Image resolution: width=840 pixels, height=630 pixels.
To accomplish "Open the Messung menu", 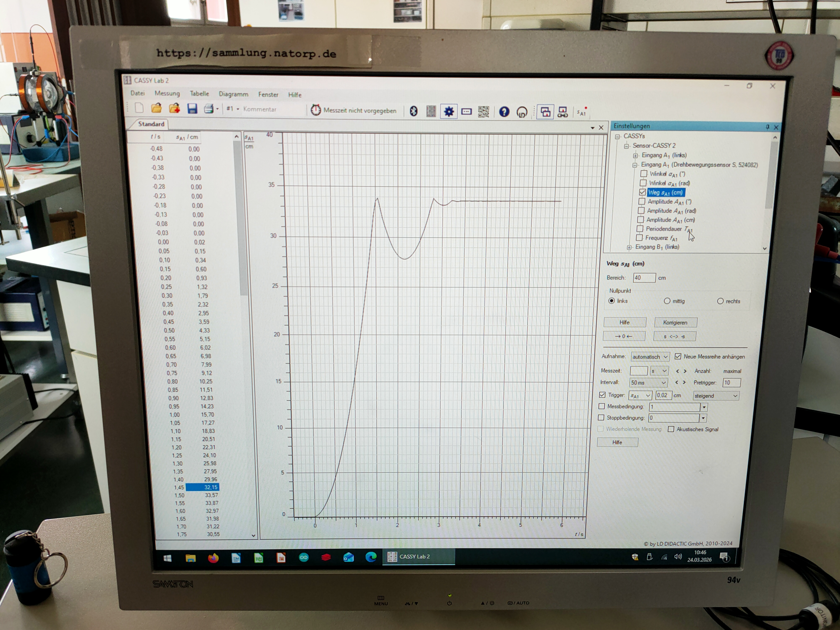I will pos(167,93).
